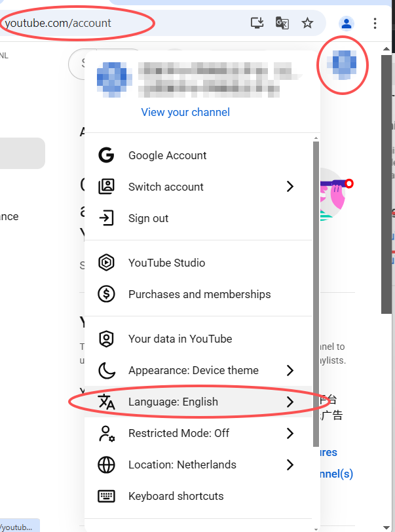The height and width of the screenshot is (532, 395).
Task: Open View your channel link
Action: [x=185, y=112]
